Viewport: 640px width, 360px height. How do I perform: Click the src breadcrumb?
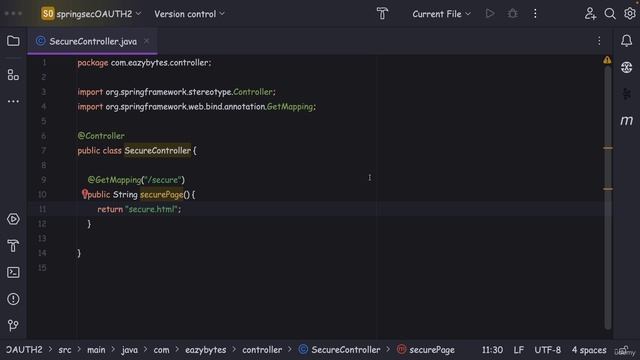[64, 350]
